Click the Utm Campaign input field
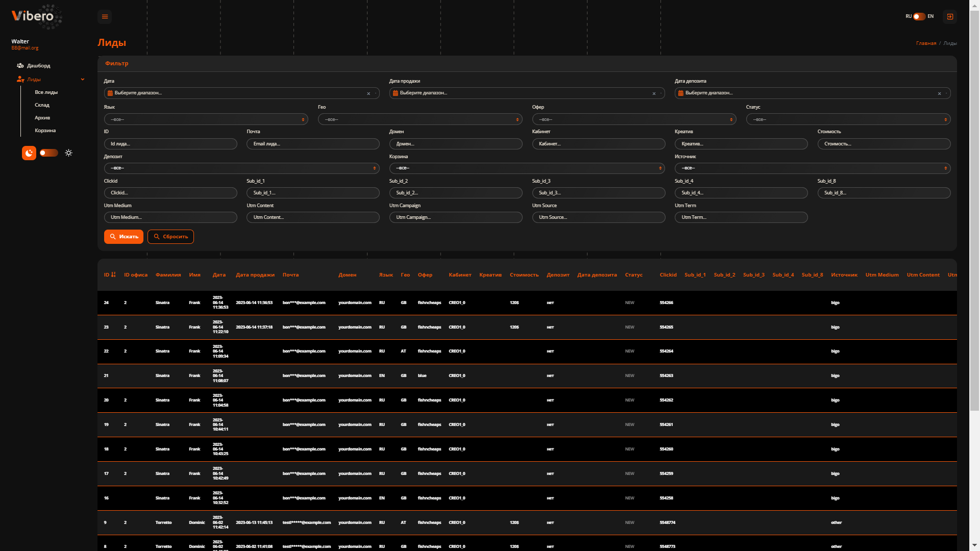Screen dimensions: 980x551 point(456,217)
